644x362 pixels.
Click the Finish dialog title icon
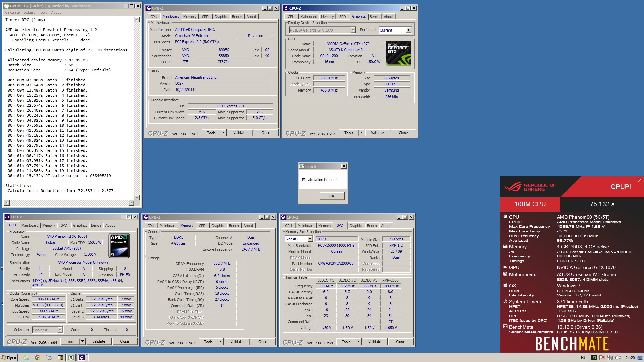point(302,166)
